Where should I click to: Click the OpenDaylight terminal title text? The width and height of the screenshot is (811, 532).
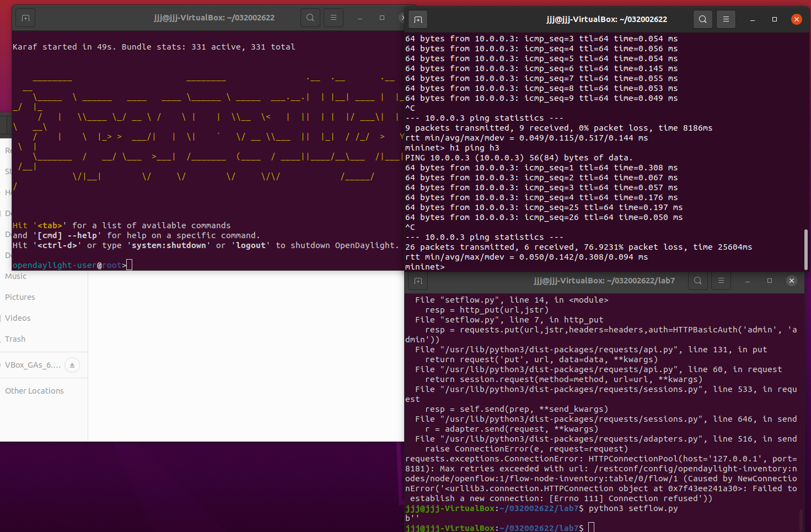(x=214, y=18)
